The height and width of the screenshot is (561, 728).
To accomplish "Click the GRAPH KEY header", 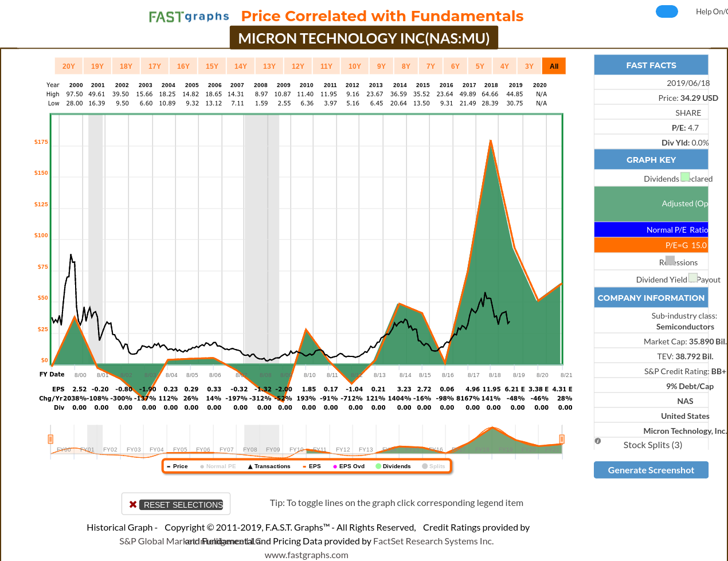I will click(651, 159).
